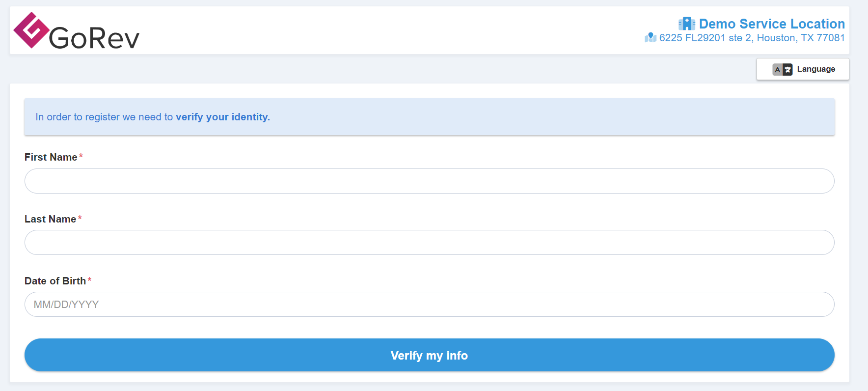Click the Date of Birth field
Viewport: 868px width, 391px height.
429,305
